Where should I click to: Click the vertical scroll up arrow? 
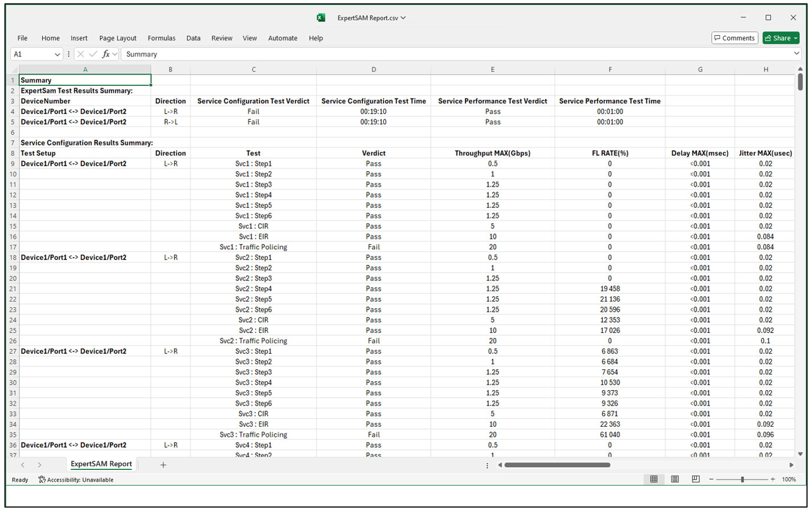click(800, 69)
